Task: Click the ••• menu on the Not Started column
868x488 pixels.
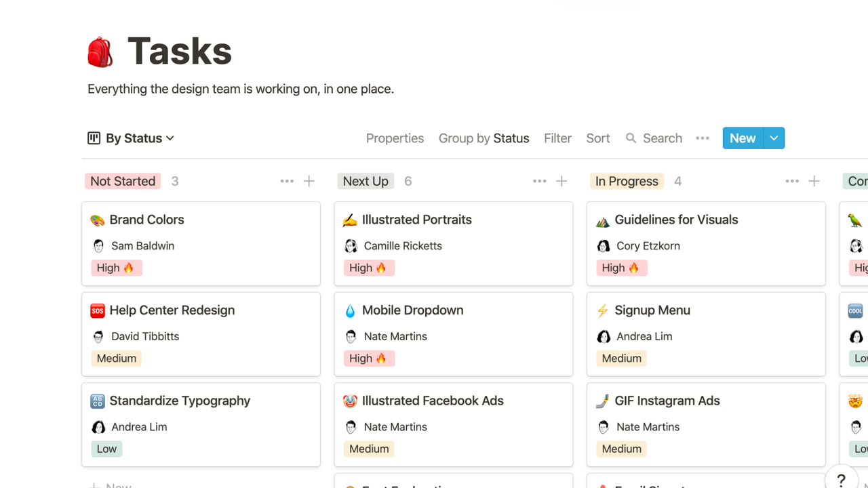Action: click(x=287, y=181)
